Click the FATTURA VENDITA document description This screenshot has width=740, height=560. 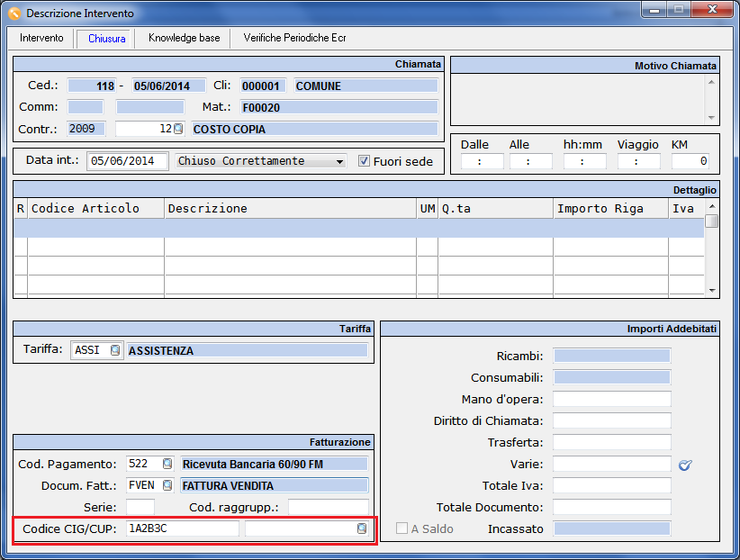[275, 485]
